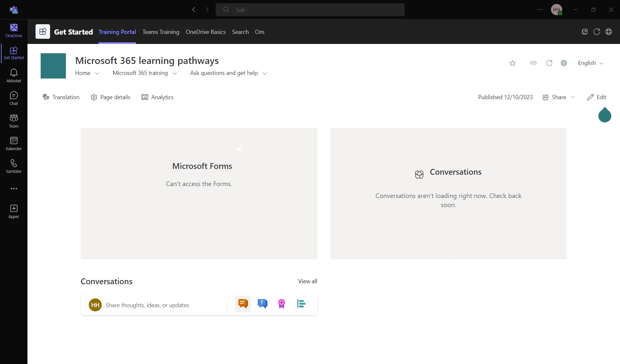This screenshot has height=364, width=620.
Task: Select the poll post type icon
Action: coord(301,304)
